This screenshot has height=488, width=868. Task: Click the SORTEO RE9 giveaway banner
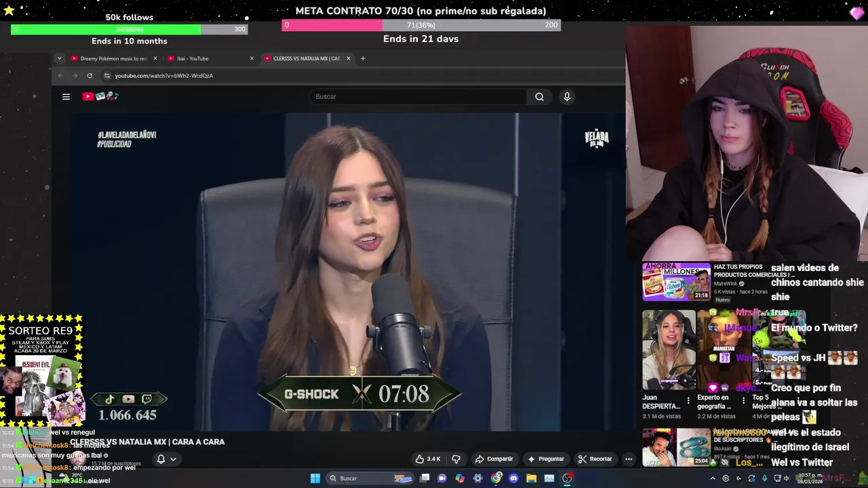(x=42, y=370)
